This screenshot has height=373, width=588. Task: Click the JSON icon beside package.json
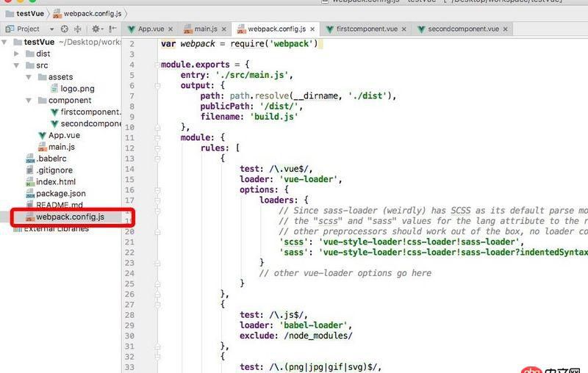(x=30, y=194)
